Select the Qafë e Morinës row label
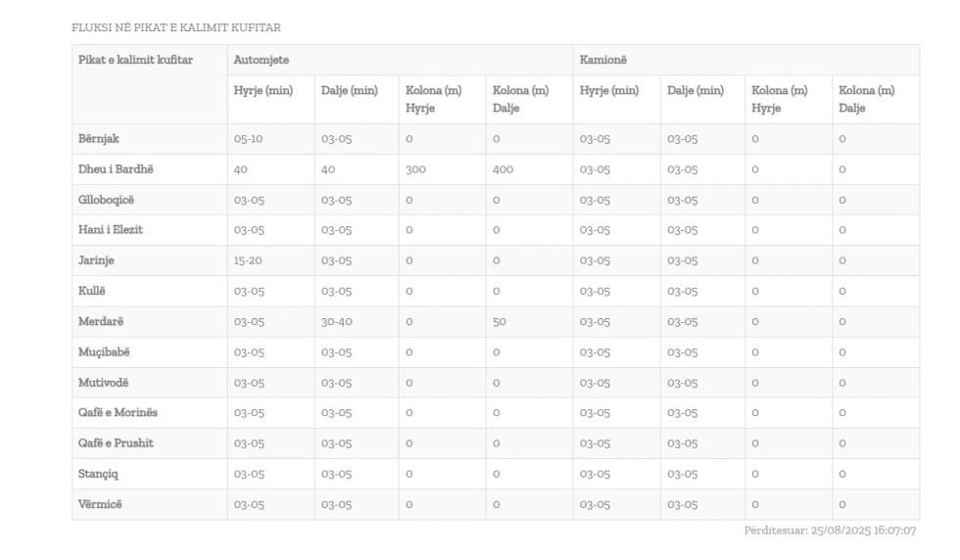Image resolution: width=960 pixels, height=560 pixels. click(118, 413)
